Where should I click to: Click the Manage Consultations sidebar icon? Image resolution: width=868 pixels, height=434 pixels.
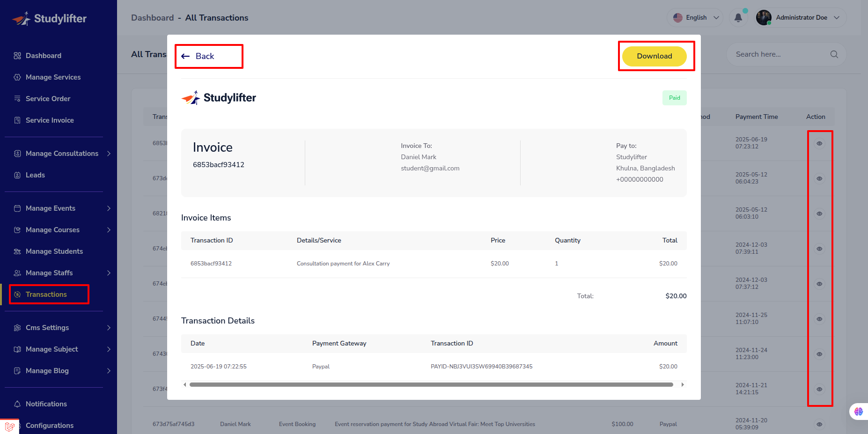17,154
